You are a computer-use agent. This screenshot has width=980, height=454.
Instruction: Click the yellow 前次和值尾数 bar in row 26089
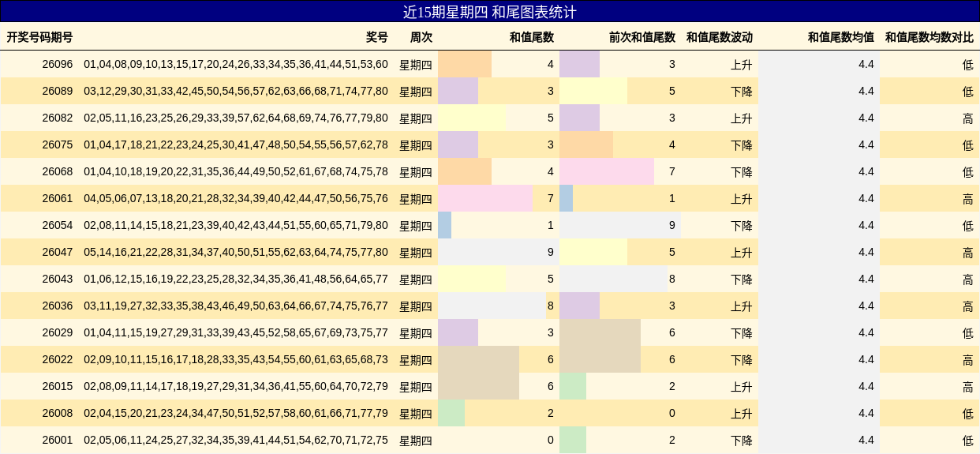click(x=593, y=91)
